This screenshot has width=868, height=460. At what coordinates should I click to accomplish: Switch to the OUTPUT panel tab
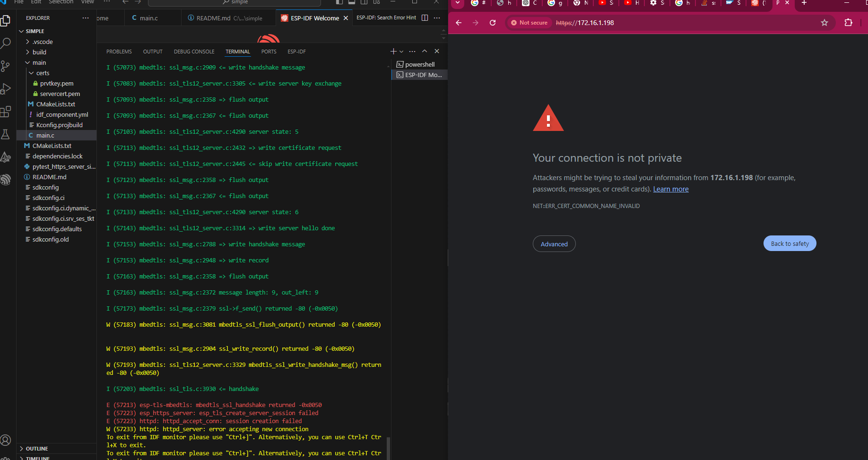pyautogui.click(x=153, y=52)
